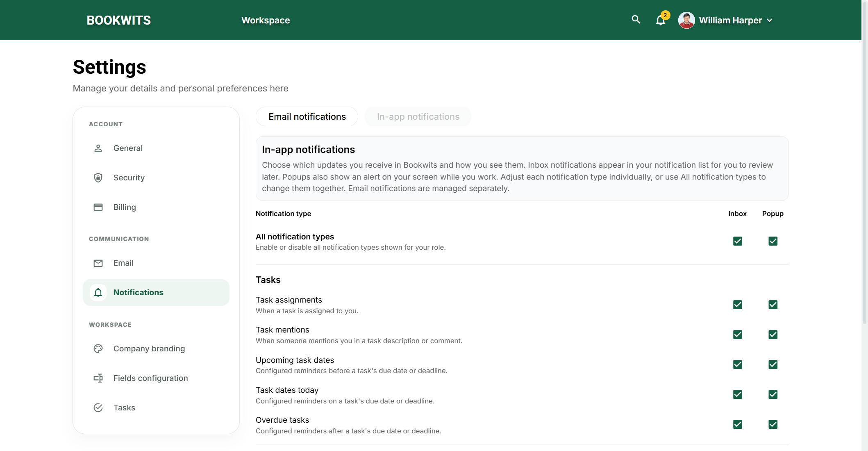Uncheck Inbox for Upcoming task dates
The height and width of the screenshot is (451, 868).
pyautogui.click(x=738, y=364)
